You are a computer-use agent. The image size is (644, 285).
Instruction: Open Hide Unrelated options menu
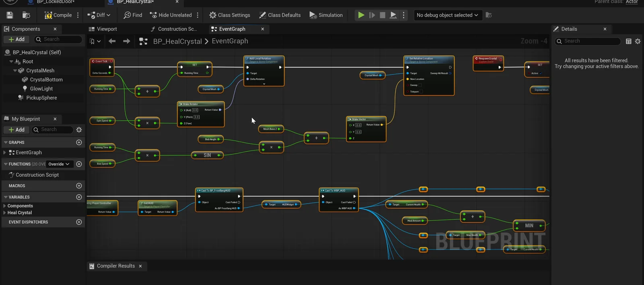pyautogui.click(x=198, y=15)
